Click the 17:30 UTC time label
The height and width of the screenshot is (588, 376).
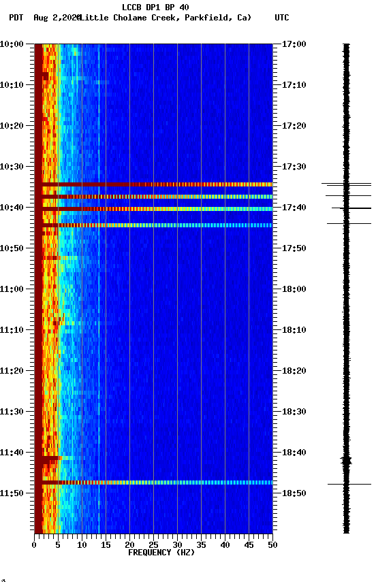pos(294,167)
